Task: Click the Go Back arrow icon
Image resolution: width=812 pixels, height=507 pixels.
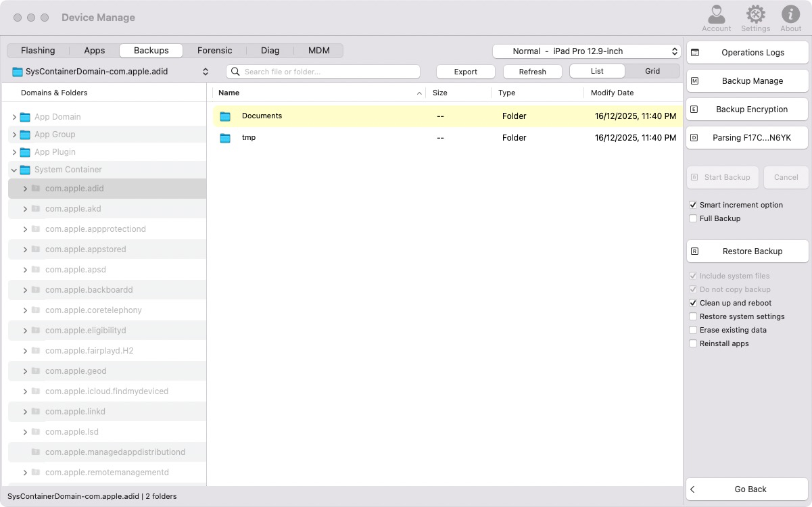Action: pos(693,489)
